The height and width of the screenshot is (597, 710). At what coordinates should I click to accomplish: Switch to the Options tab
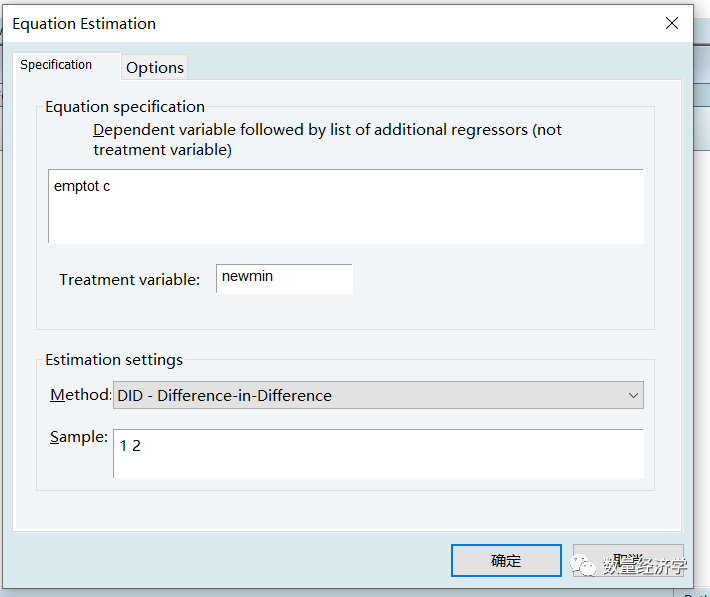(155, 67)
